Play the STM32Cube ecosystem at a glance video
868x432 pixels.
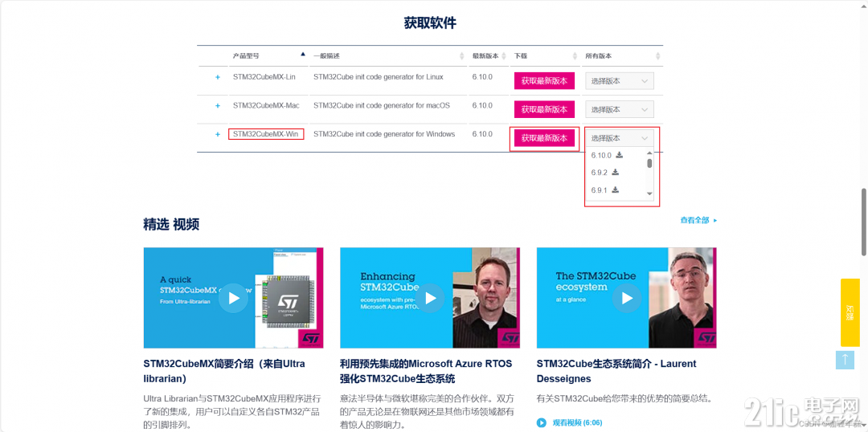pyautogui.click(x=627, y=298)
